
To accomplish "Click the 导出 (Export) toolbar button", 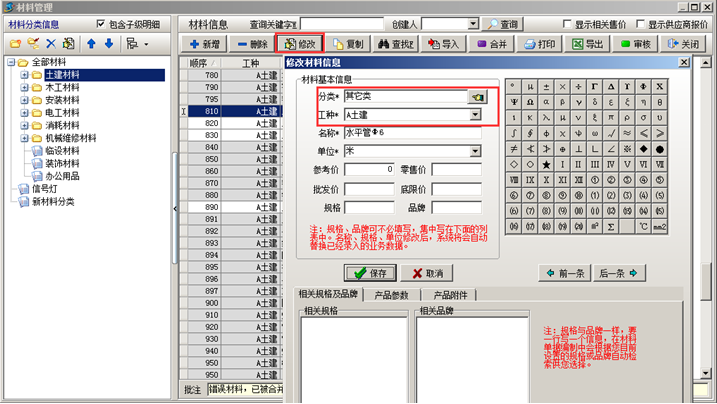I will (587, 44).
